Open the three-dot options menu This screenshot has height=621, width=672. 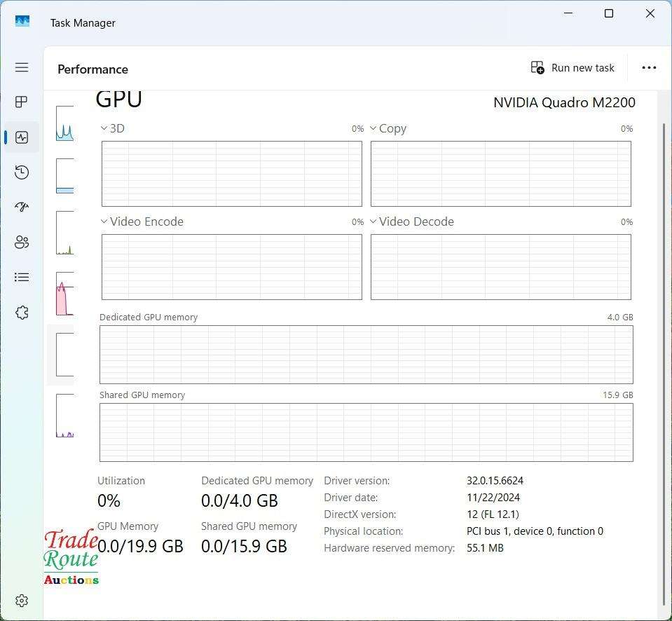coord(649,67)
